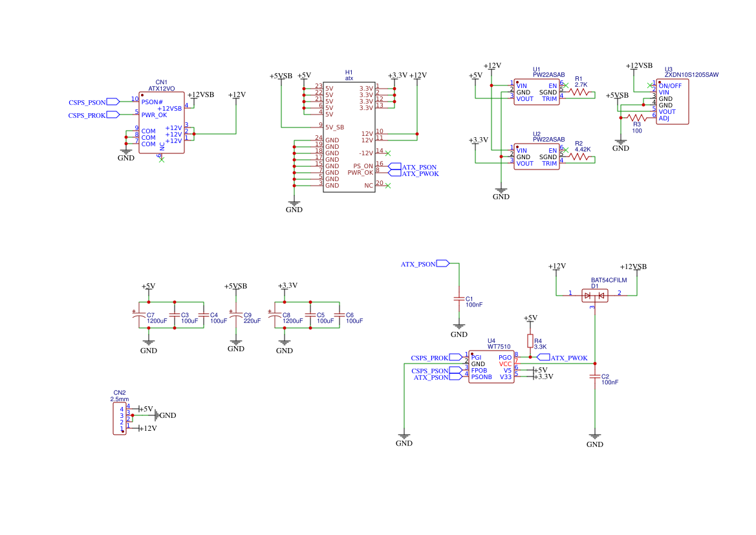Viewport: 756px width, 535px height.
Task: Click the +5V power flag on CN2 pin 4
Action: 146,409
